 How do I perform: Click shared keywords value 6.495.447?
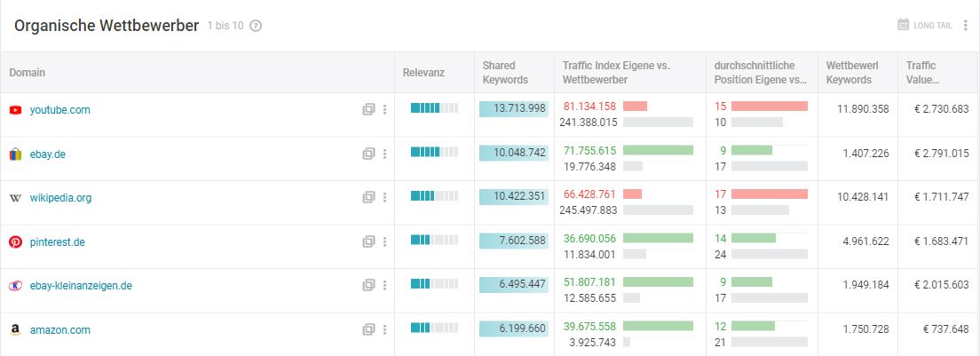coord(523,285)
